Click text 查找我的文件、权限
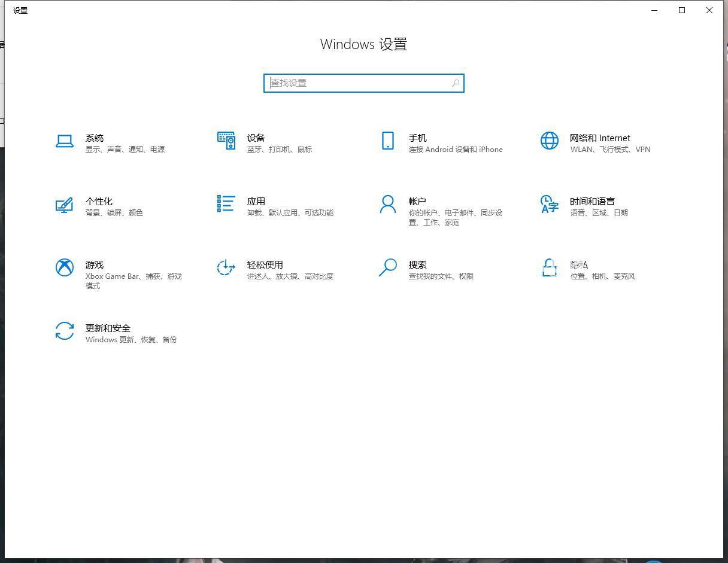Screen dimensions: 728x563 441,276
